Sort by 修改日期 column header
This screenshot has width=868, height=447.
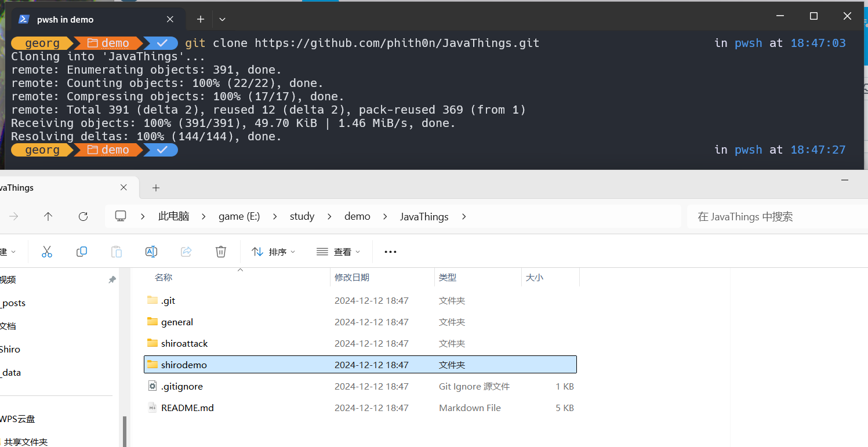coord(352,277)
